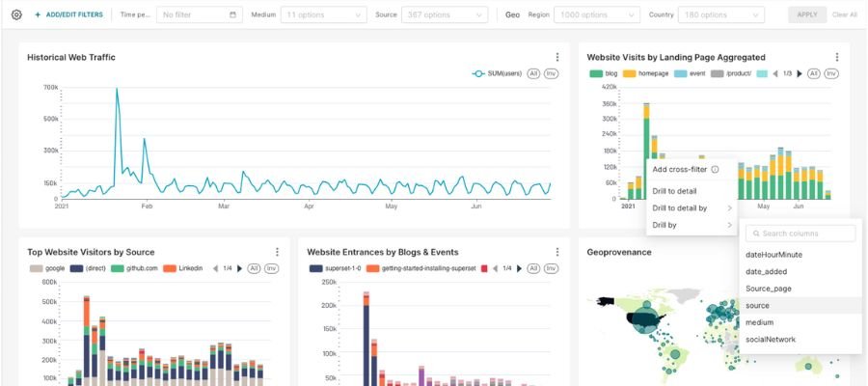The width and height of the screenshot is (868, 386).
Task: Click calendar icon in time filter
Action: click(x=232, y=14)
